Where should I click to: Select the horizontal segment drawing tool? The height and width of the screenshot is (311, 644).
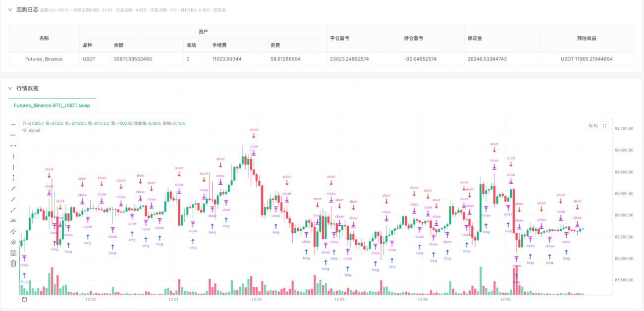pos(13,145)
